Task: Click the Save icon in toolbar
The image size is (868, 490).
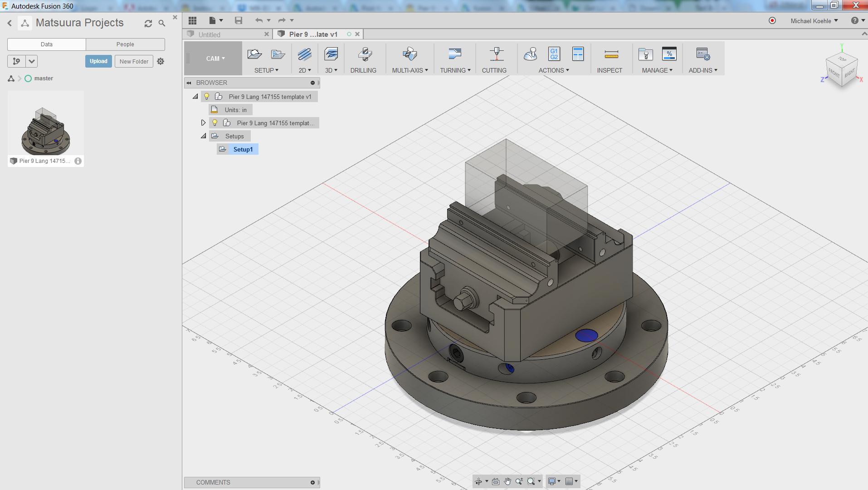Action: coord(239,20)
